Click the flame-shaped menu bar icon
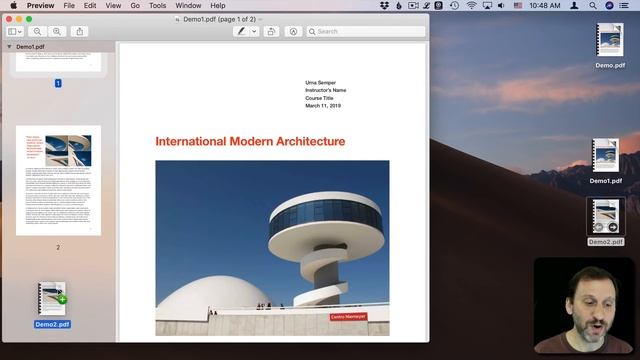Screen dimensions: 640x360 click(399, 5)
